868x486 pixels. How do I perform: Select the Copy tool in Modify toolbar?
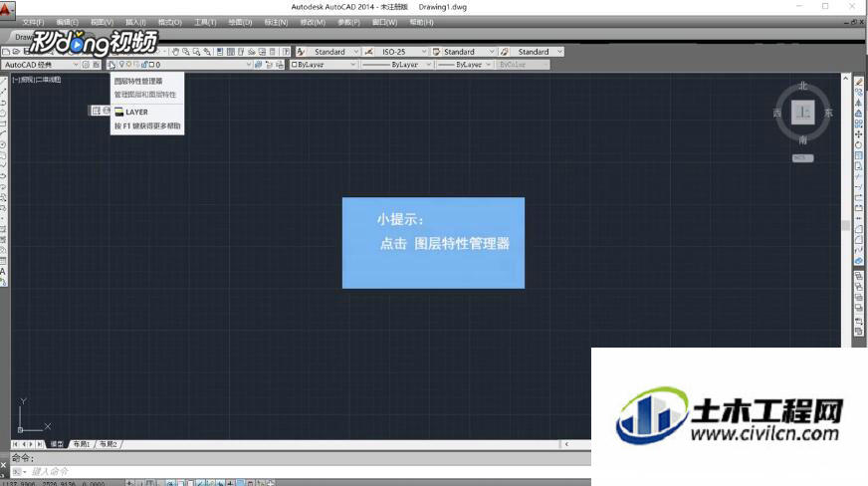pyautogui.click(x=859, y=92)
